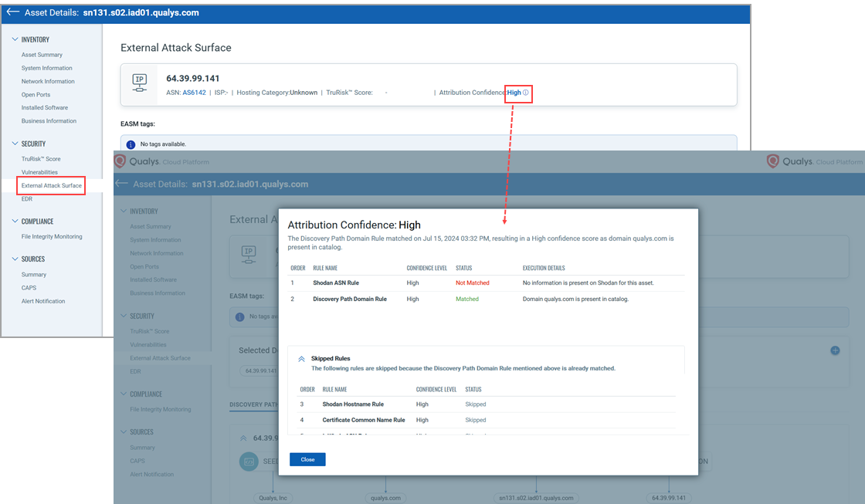
Task: Select External Attack Surface in top sidebar
Action: 51,185
